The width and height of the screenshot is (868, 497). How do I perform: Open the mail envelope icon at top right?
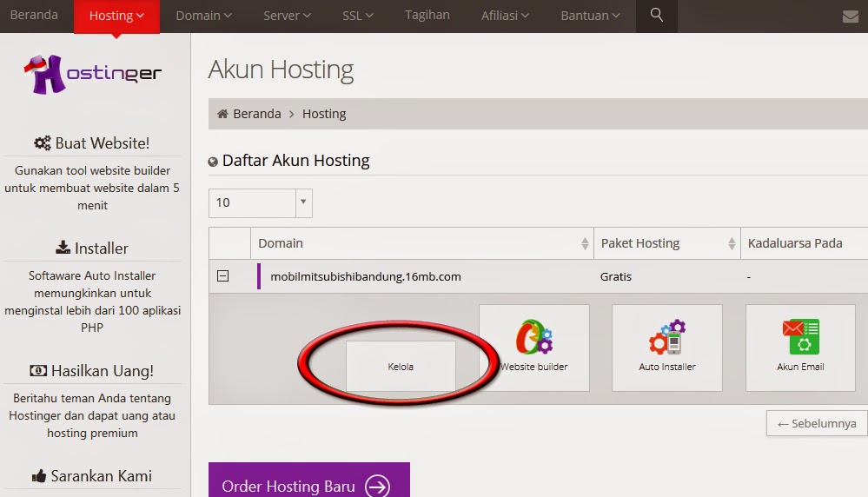point(851,17)
